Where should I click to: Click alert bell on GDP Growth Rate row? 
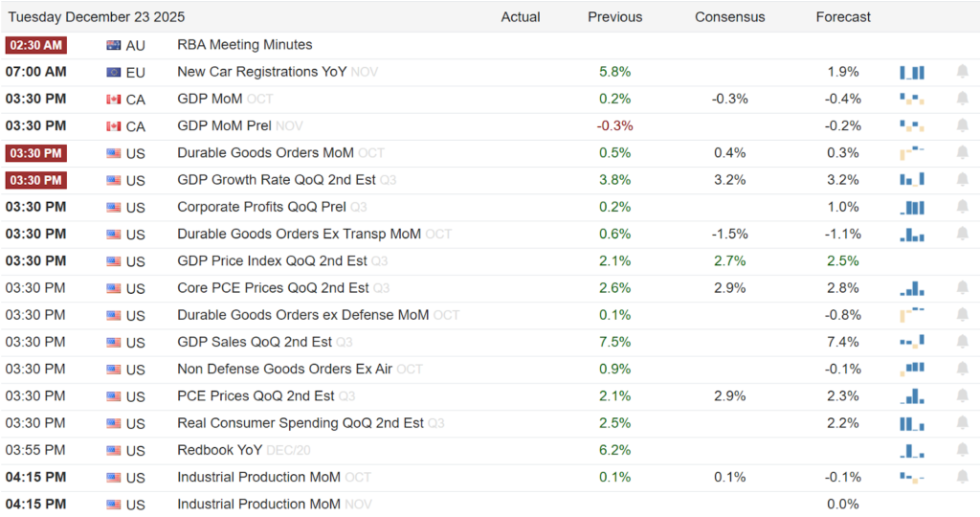(x=963, y=179)
